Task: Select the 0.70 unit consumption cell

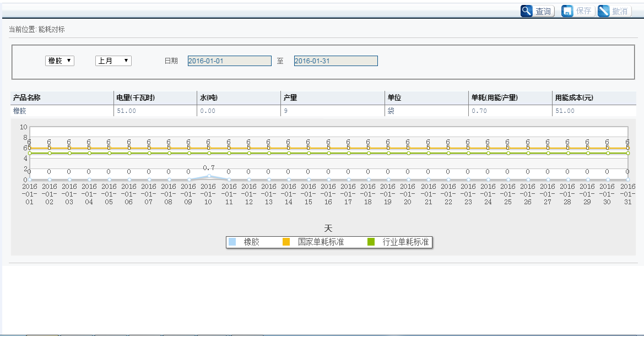Action: 511,111
